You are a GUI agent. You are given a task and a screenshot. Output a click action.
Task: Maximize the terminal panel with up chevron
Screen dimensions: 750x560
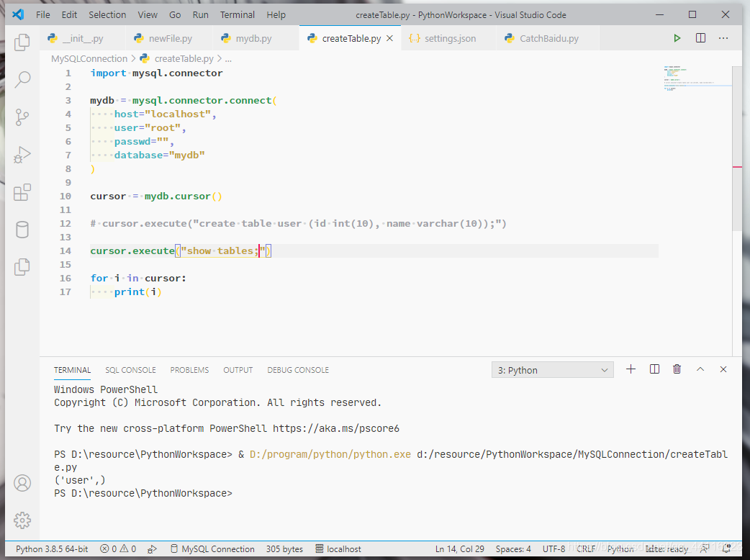click(x=700, y=369)
